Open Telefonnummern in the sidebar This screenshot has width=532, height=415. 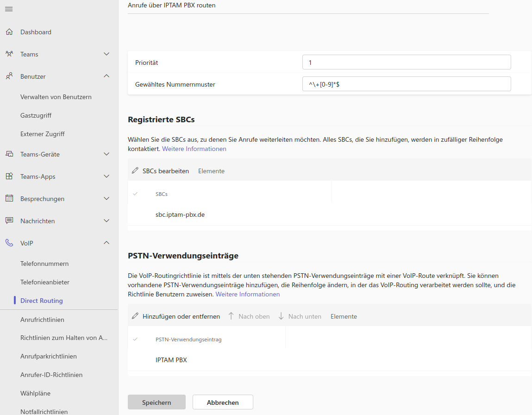(44, 264)
